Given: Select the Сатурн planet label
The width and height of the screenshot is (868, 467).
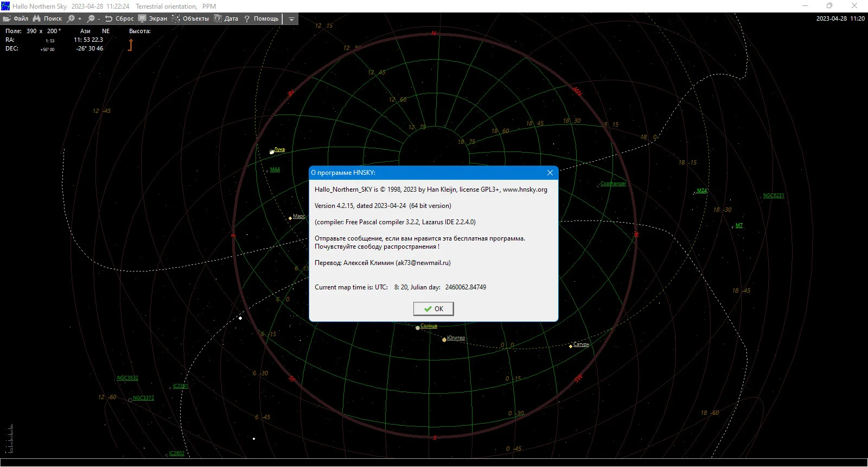Looking at the screenshot, I should coord(581,344).
